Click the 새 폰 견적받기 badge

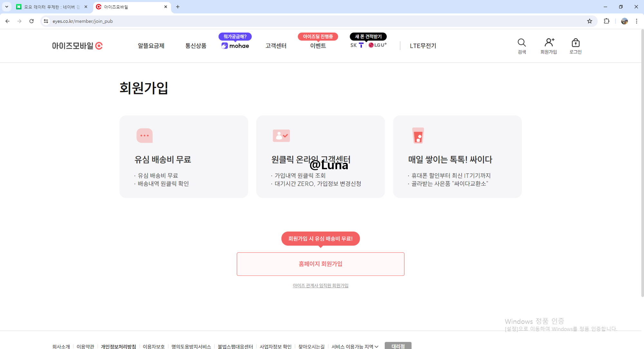pyautogui.click(x=368, y=37)
